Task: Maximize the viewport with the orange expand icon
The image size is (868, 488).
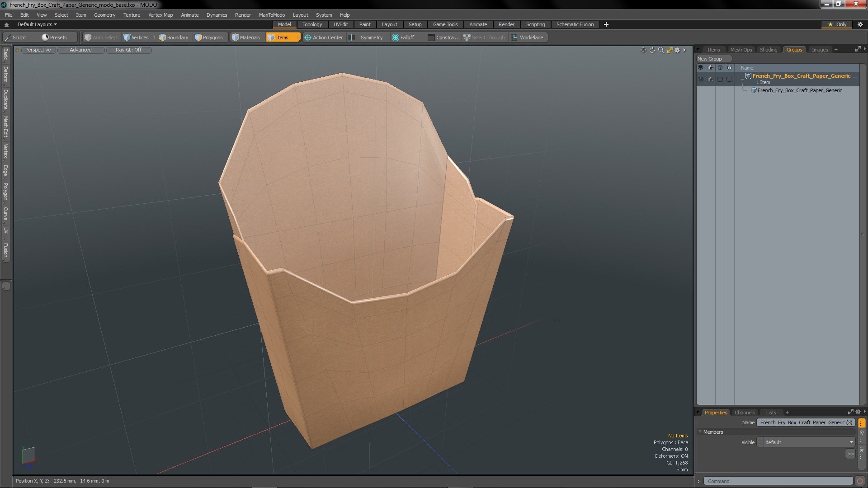Action: coord(670,50)
